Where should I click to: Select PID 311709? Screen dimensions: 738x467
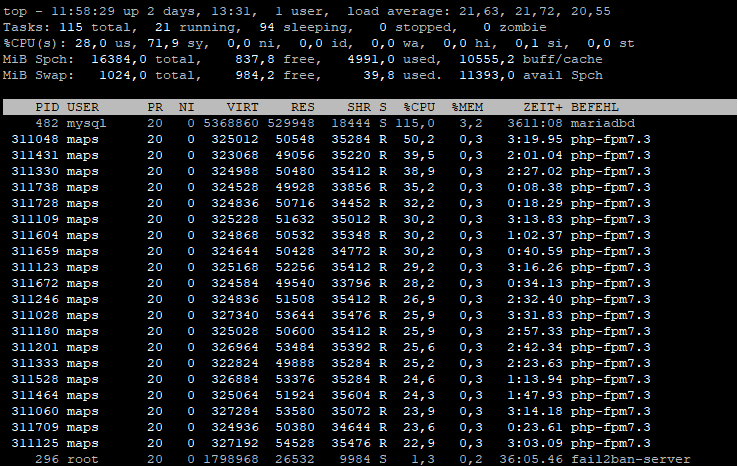click(x=35, y=427)
